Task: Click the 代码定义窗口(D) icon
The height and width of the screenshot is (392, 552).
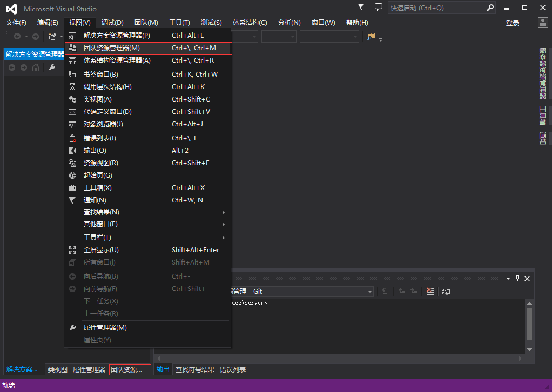Action: [x=72, y=112]
